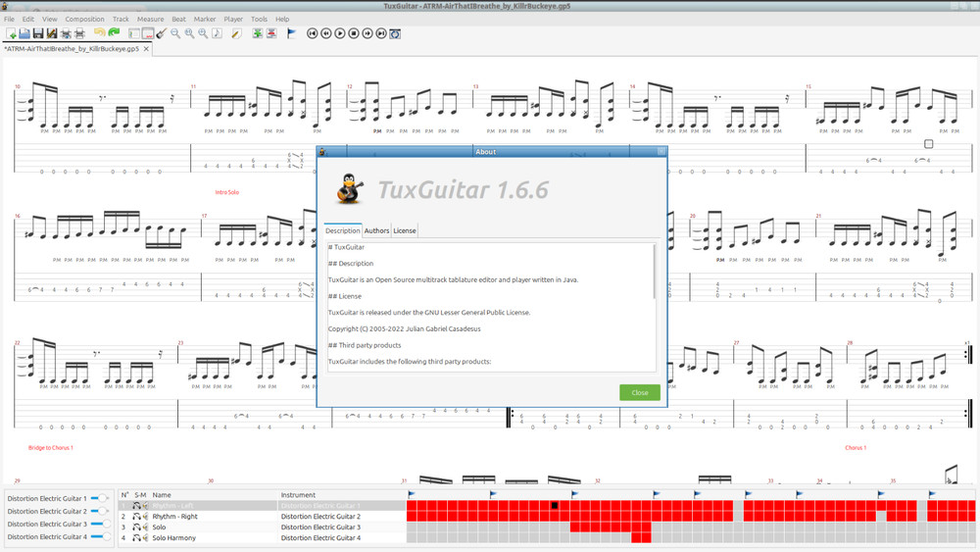This screenshot has height=552, width=980.
Task: Click the 'Bridge to Chorus 1' marker label
Action: coord(51,448)
